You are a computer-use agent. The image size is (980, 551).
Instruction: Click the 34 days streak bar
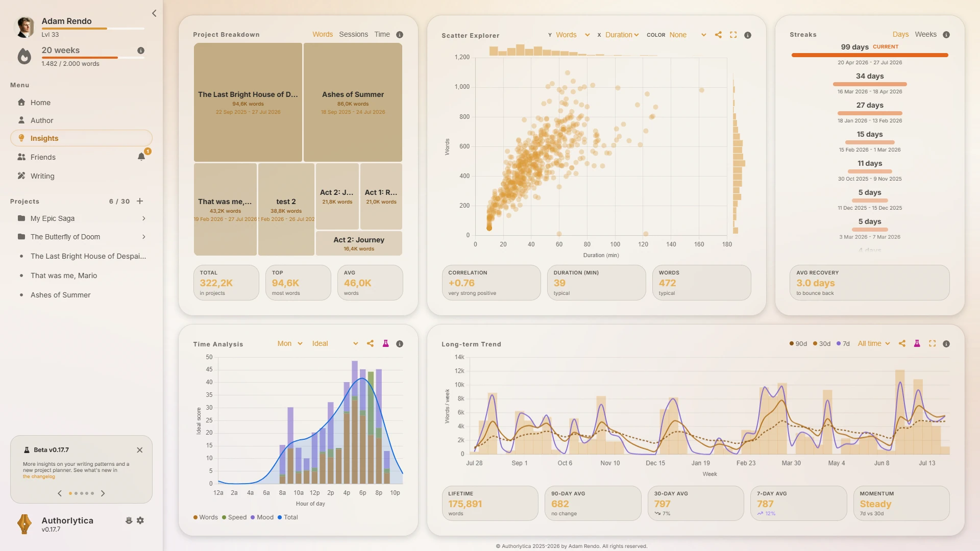point(870,84)
